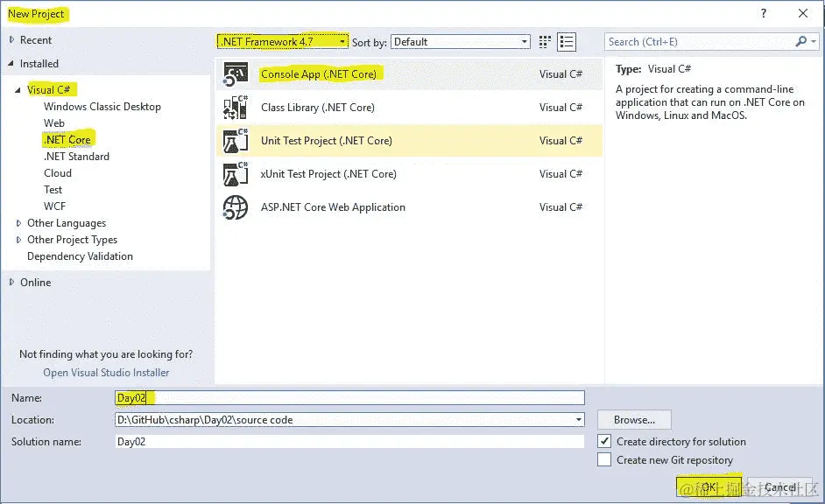Image resolution: width=825 pixels, height=504 pixels.
Task: Select Unit Test Project (.NET Core) template name
Action: 326,141
